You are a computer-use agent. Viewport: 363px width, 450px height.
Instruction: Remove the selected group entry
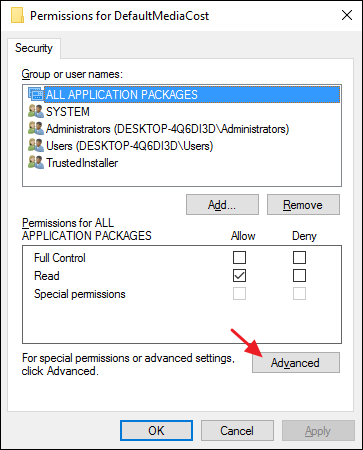click(303, 205)
